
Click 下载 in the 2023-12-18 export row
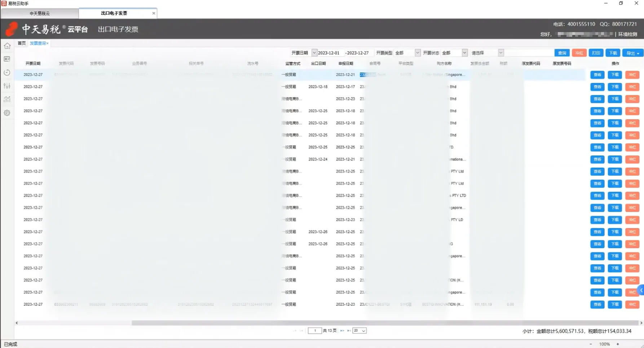[615, 87]
